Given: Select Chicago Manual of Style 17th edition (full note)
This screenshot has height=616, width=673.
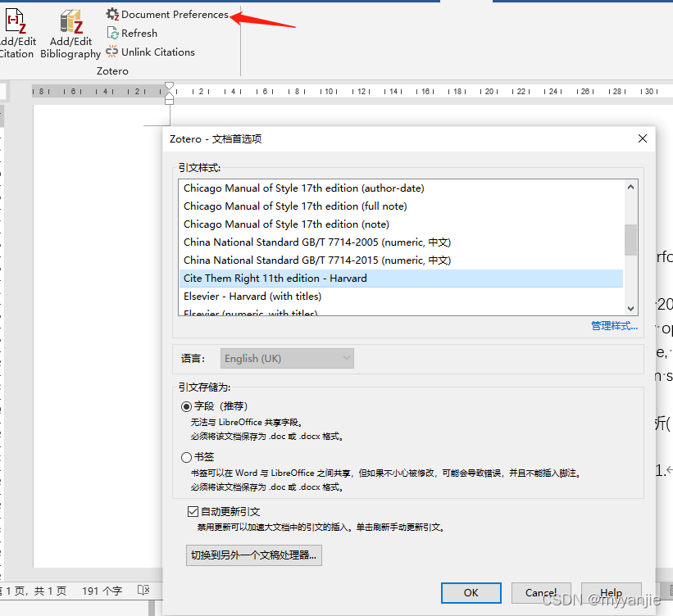Looking at the screenshot, I should (401, 206).
